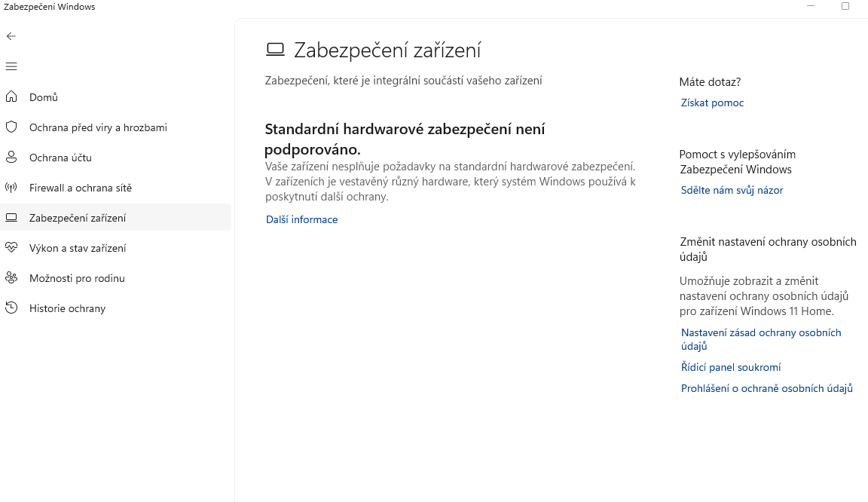Open Sdělte nám svůj názor feedback link

tap(732, 190)
